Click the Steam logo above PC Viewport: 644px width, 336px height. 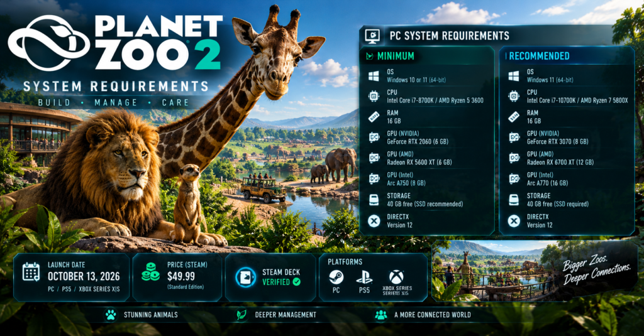pos(336,277)
